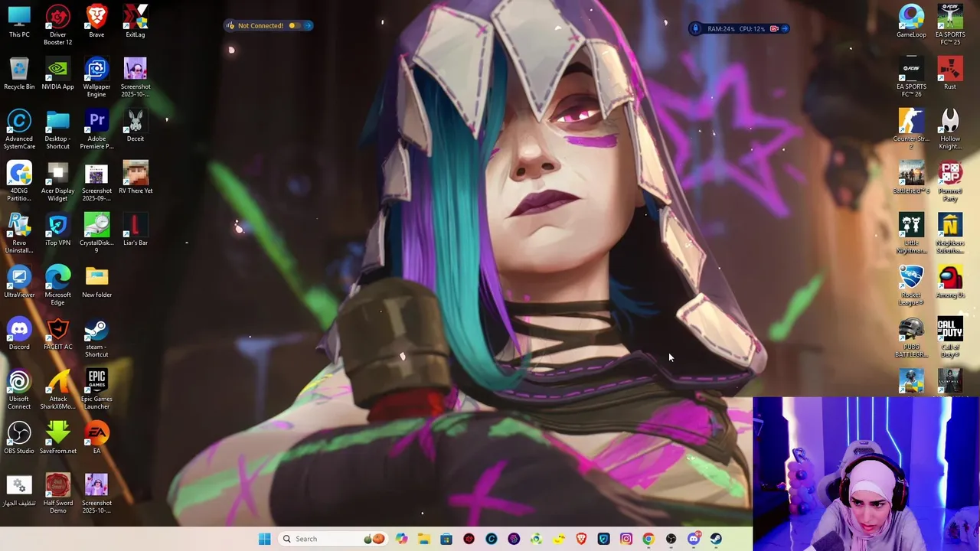Open the NVIDIA App shortcut

[57, 73]
